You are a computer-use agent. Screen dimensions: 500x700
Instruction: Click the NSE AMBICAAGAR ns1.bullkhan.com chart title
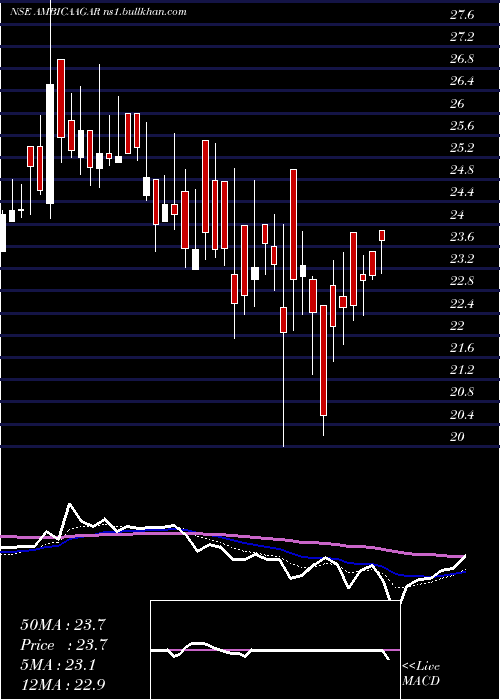click(98, 12)
